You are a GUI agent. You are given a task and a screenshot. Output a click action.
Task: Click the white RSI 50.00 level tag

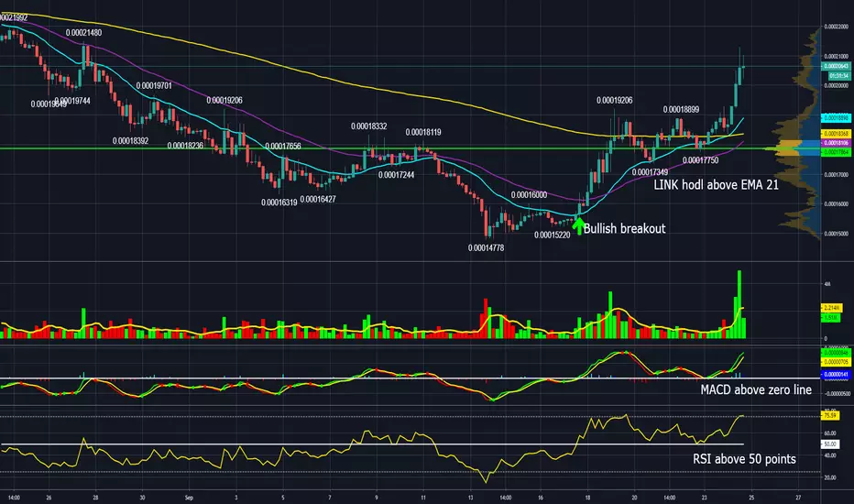click(830, 444)
